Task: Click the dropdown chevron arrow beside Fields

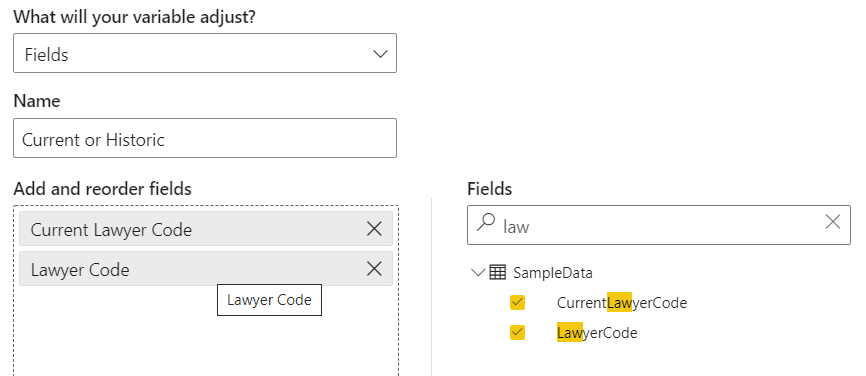Action: pos(380,54)
